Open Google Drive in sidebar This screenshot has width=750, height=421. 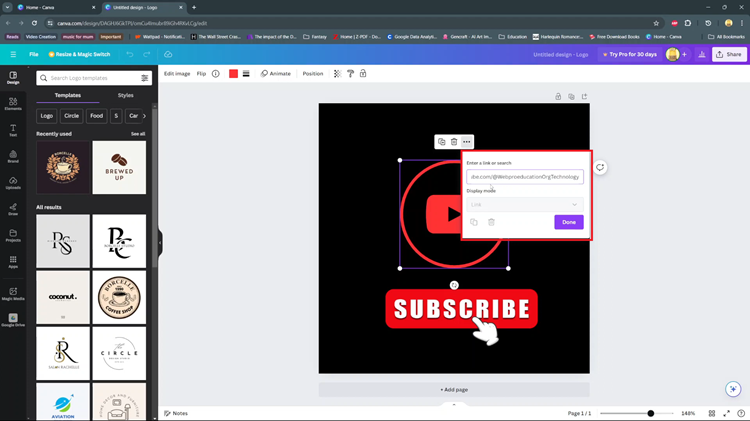(13, 320)
